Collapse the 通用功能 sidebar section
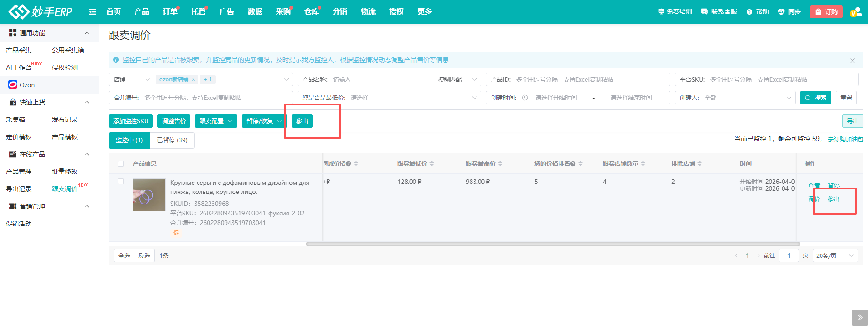This screenshot has height=329, width=868. (87, 33)
